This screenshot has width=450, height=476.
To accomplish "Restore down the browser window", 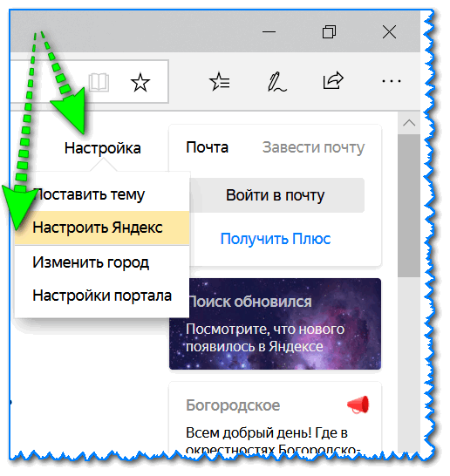I will [x=329, y=31].
